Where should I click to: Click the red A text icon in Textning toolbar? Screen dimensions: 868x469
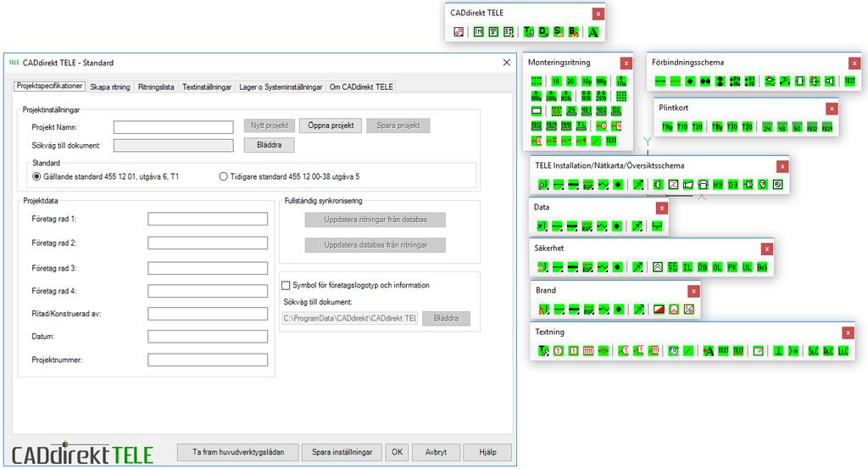[708, 350]
